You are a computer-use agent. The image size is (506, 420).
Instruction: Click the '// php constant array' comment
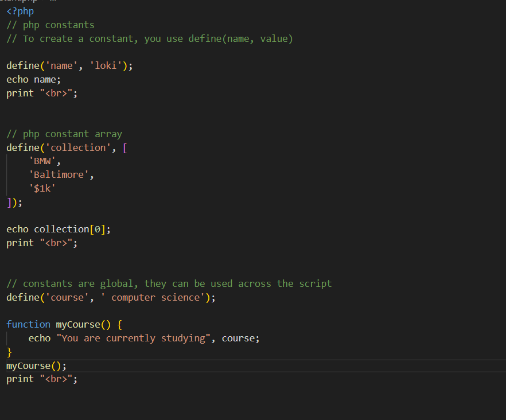click(64, 134)
